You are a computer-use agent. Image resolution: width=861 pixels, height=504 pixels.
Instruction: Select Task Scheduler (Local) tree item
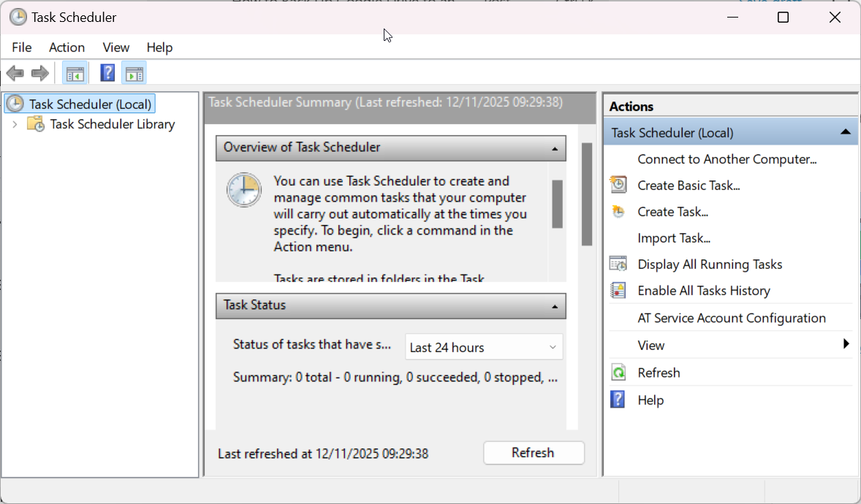point(80,104)
